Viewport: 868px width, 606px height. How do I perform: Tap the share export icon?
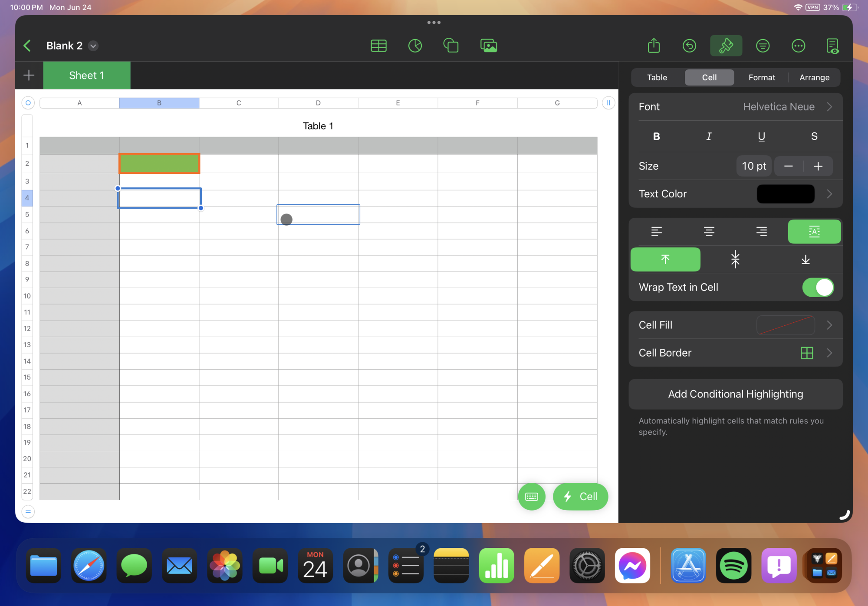pyautogui.click(x=654, y=46)
